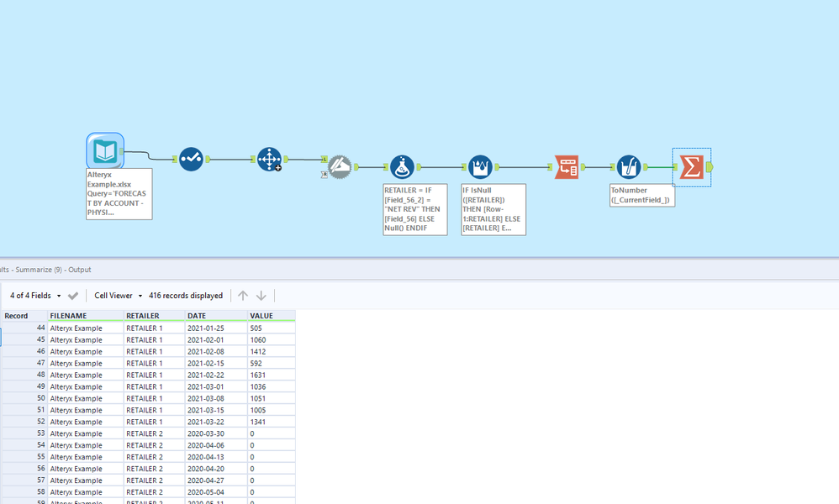Viewport: 839px width, 504px height.
Task: Open the ToNumber Multi-Field Formula tool
Action: pyautogui.click(x=629, y=166)
